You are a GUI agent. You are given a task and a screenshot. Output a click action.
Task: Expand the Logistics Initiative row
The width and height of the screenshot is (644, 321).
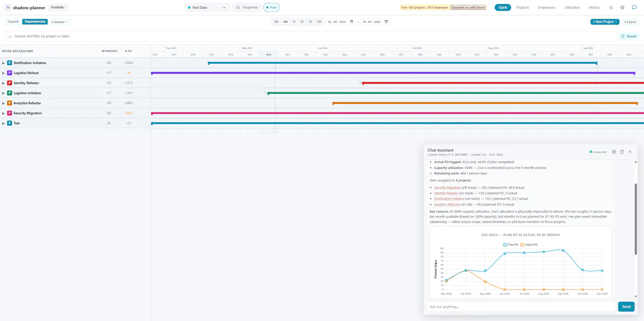[3, 93]
